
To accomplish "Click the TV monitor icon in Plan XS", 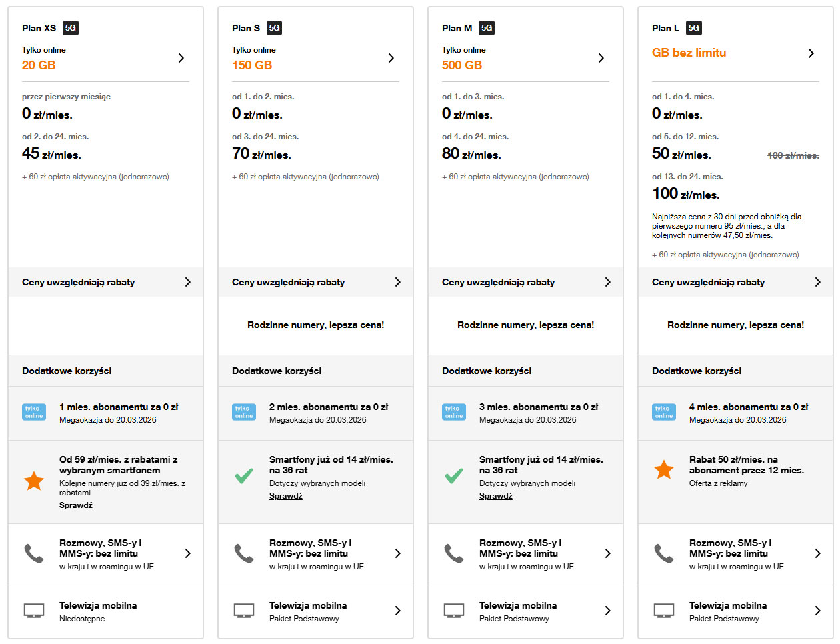I will [x=34, y=611].
